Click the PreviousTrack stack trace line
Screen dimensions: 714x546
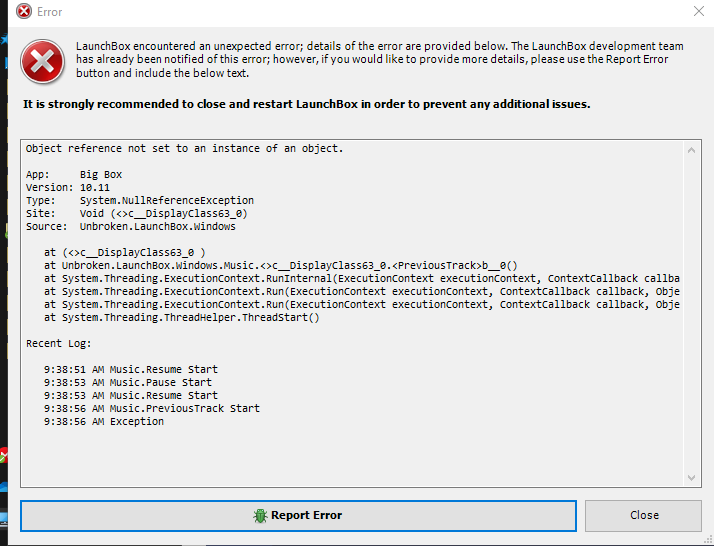281,265
